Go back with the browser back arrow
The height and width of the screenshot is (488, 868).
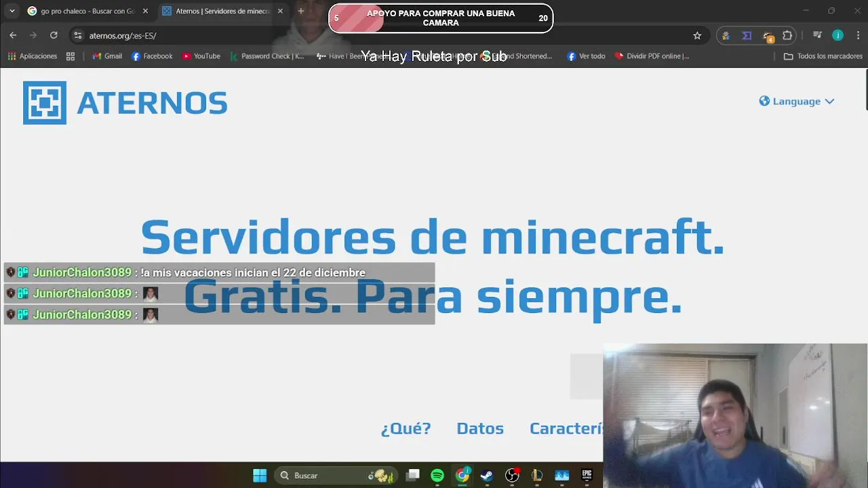click(13, 35)
